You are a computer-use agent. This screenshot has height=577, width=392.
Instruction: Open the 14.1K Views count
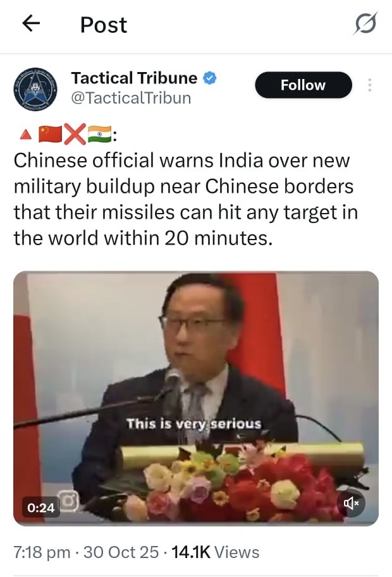(x=216, y=552)
